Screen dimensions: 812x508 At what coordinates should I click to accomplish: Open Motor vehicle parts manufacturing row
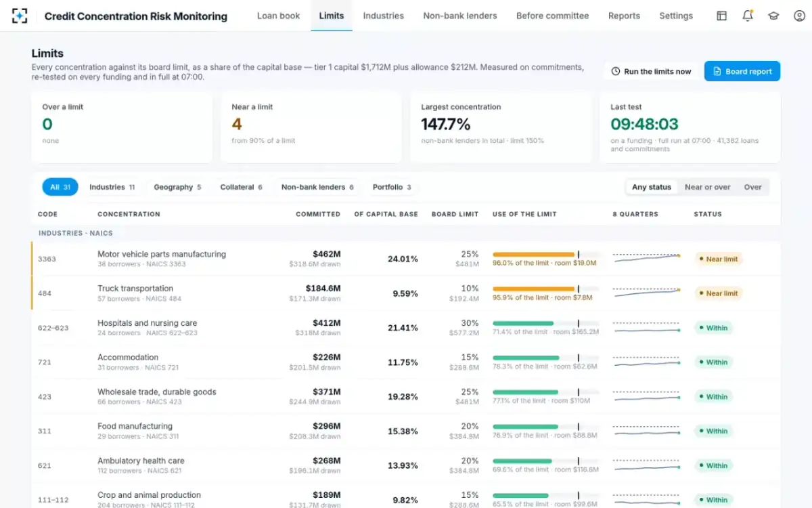[x=406, y=259]
